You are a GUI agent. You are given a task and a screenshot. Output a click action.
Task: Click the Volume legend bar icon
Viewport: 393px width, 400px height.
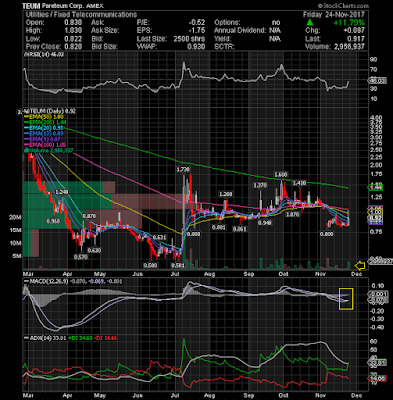25,151
